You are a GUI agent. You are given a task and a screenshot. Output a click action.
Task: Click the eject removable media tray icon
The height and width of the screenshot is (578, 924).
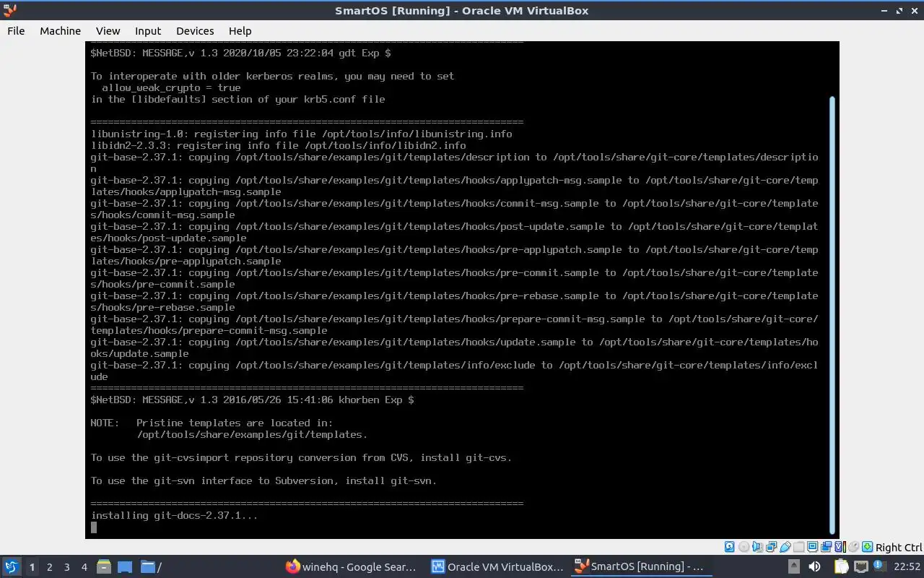794,566
